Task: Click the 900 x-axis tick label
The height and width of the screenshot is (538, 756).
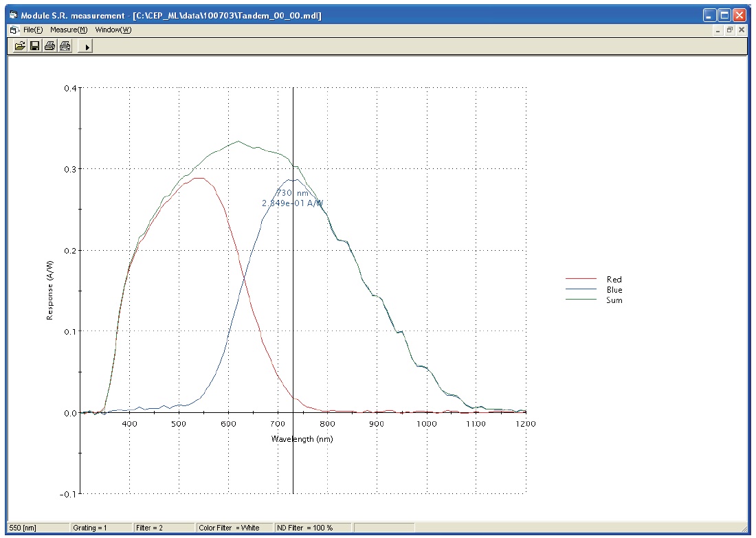Action: click(377, 424)
